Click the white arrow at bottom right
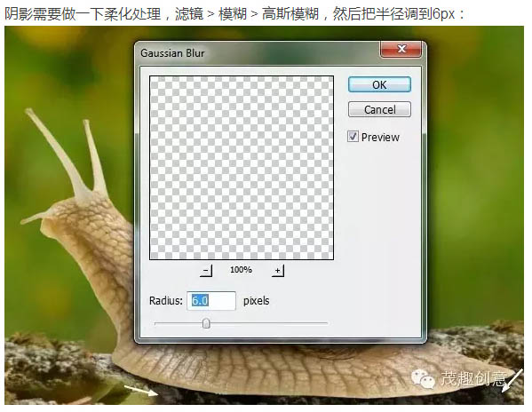 pyautogui.click(x=512, y=380)
